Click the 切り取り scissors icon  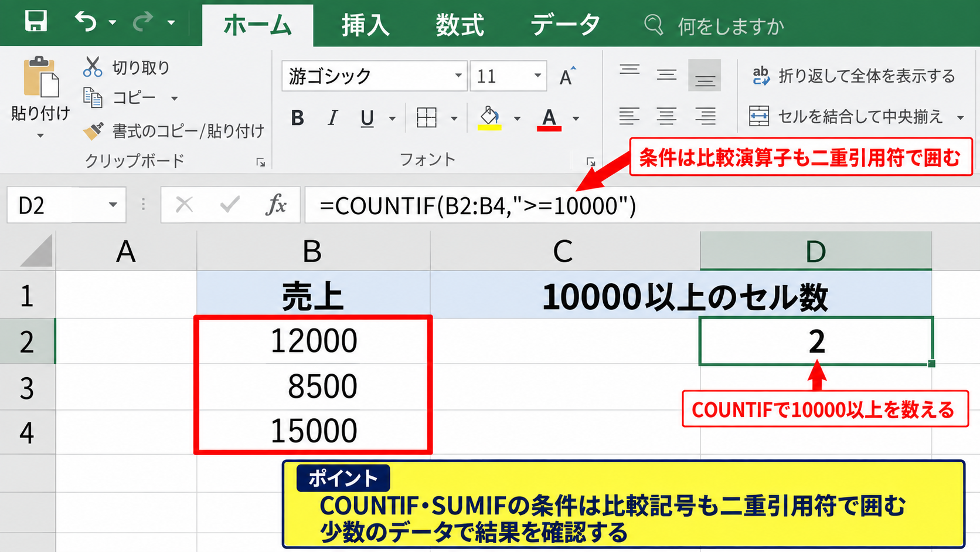[93, 67]
